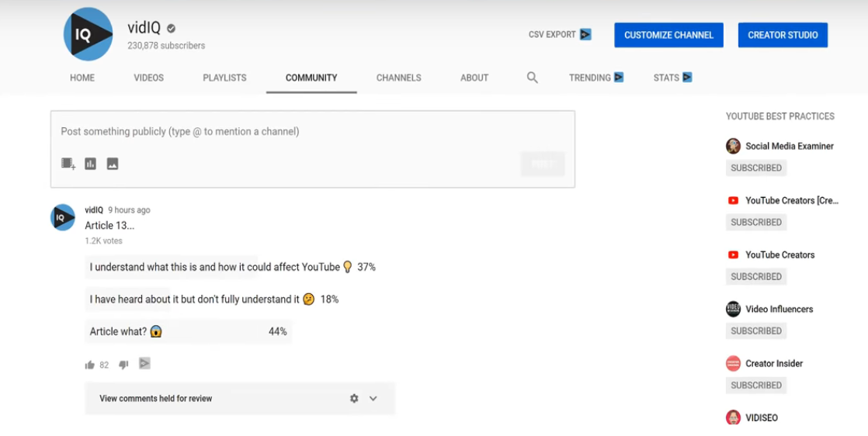The width and height of the screenshot is (868, 436).
Task: Click the '1.2K votes' text
Action: point(103,240)
